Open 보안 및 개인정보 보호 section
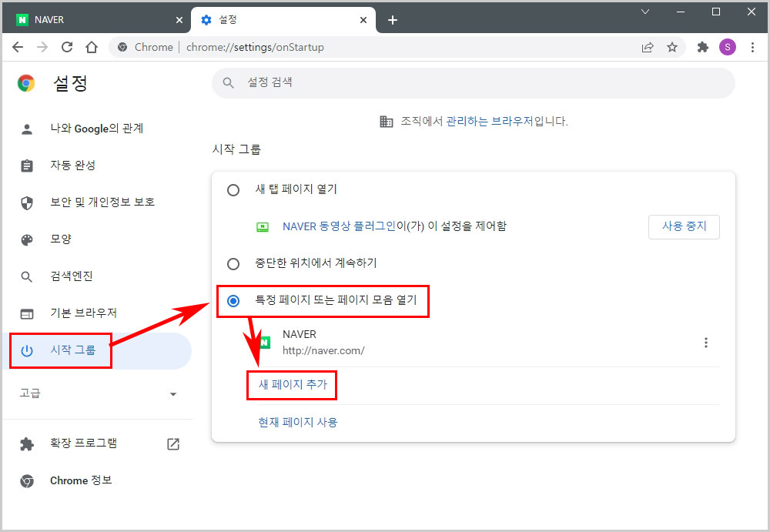The height and width of the screenshot is (532, 770). pos(97,202)
